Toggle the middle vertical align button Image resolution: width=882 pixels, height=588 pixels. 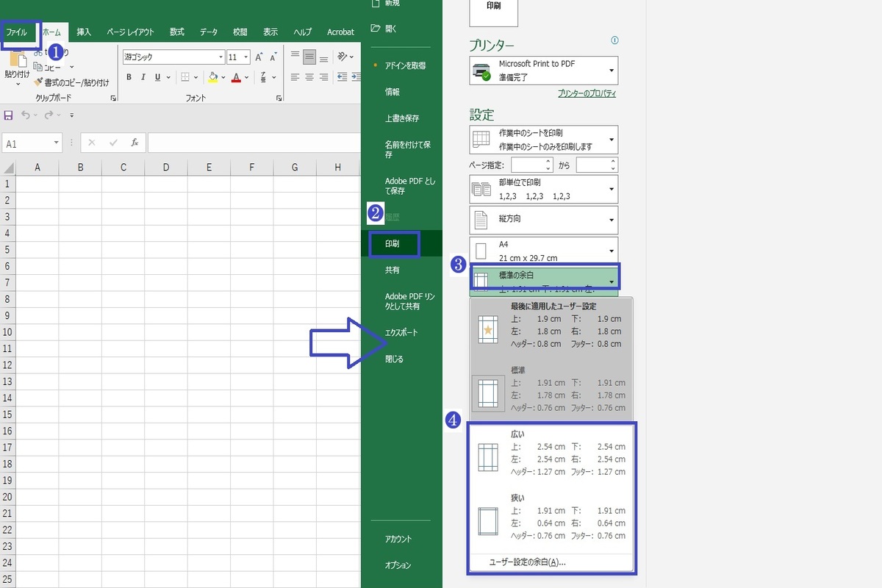point(309,57)
